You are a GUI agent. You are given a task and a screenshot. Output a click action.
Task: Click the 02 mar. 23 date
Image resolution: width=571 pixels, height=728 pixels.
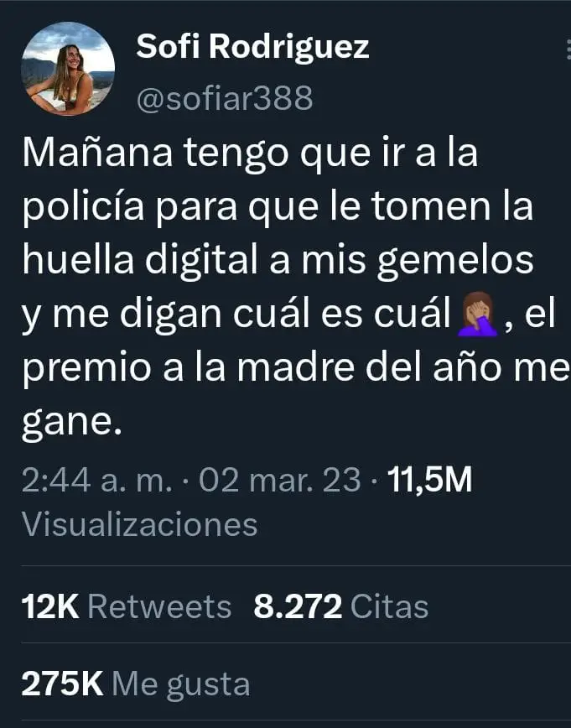[x=280, y=480]
